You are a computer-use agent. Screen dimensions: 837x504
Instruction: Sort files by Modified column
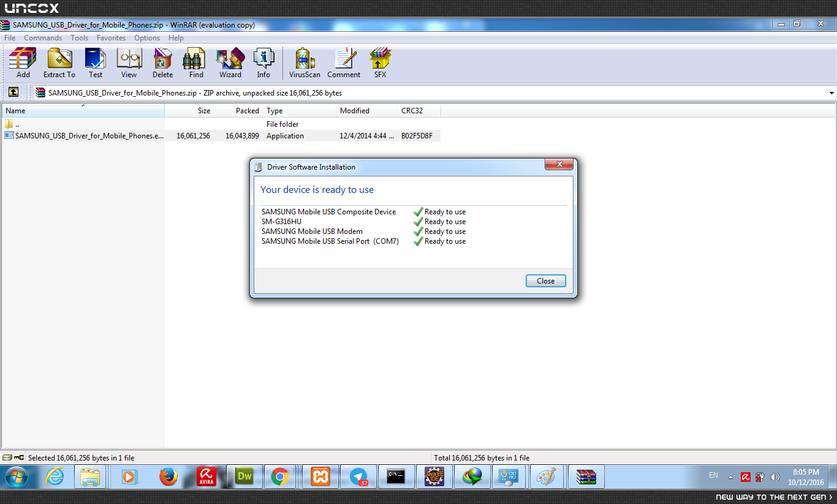pos(368,111)
